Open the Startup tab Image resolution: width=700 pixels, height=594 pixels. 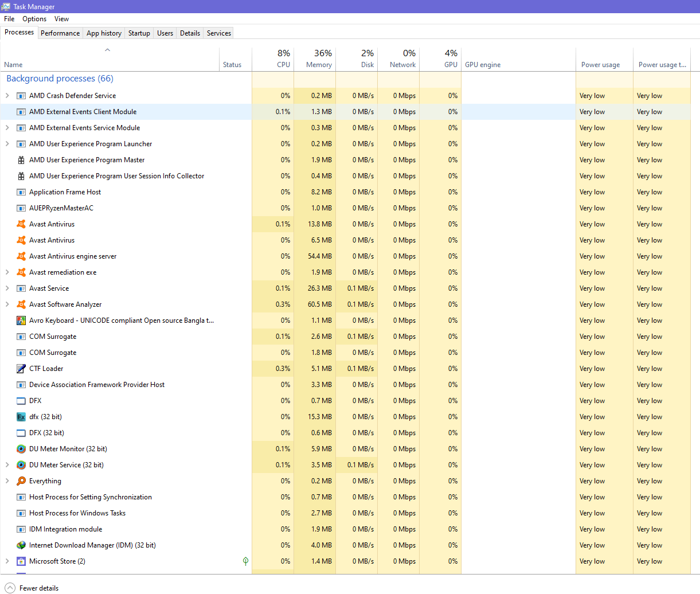pyautogui.click(x=139, y=33)
